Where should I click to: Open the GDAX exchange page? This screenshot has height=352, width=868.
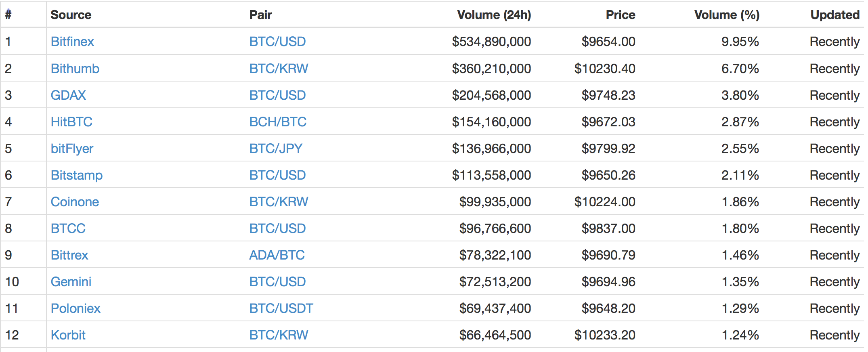click(x=68, y=95)
